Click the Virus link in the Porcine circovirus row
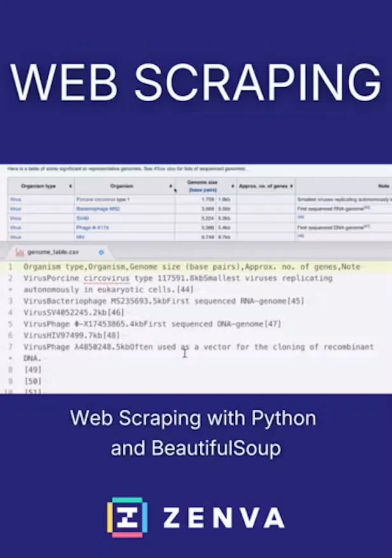Screen dimensions: 392x558 click(x=16, y=199)
